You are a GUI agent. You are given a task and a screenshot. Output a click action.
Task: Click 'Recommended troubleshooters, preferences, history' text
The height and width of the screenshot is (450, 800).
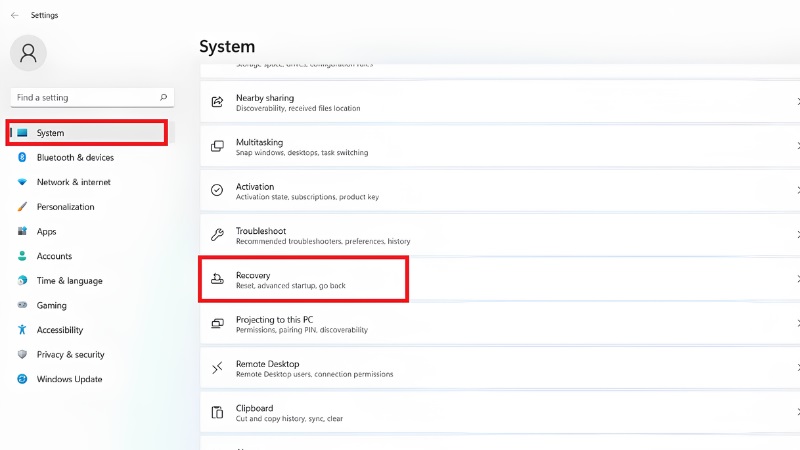pos(323,241)
